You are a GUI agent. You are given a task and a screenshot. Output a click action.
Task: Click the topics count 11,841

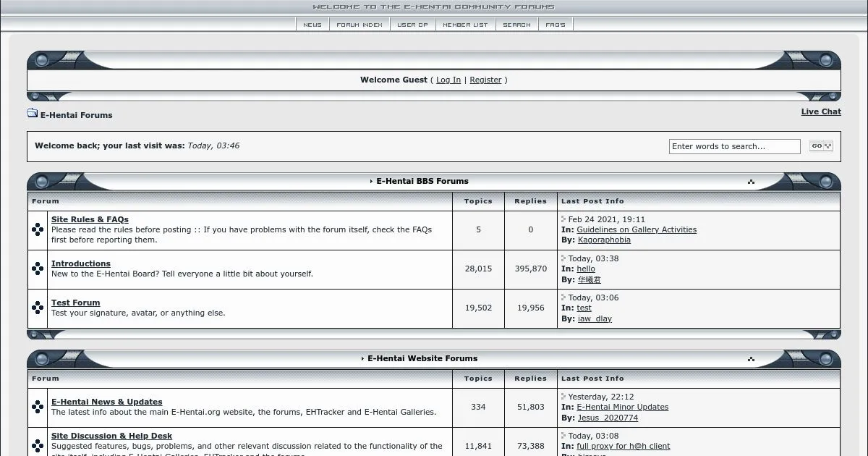pos(478,446)
